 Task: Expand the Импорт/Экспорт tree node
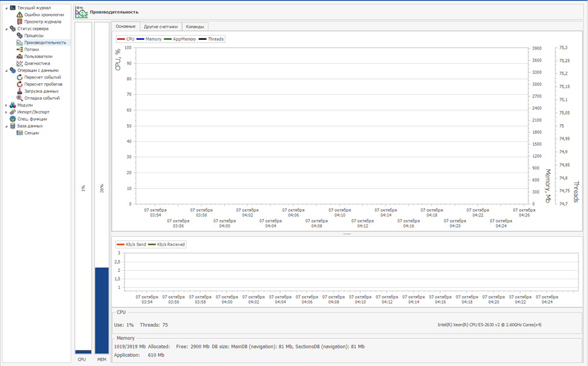pyautogui.click(x=6, y=112)
